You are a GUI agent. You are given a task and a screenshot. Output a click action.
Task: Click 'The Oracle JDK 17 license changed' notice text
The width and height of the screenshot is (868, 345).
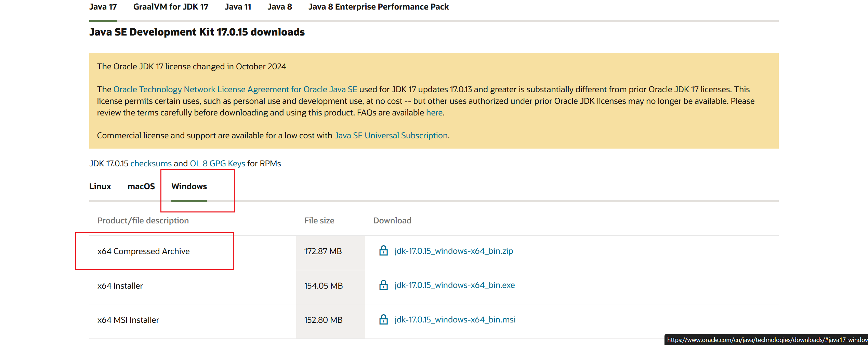tap(192, 67)
